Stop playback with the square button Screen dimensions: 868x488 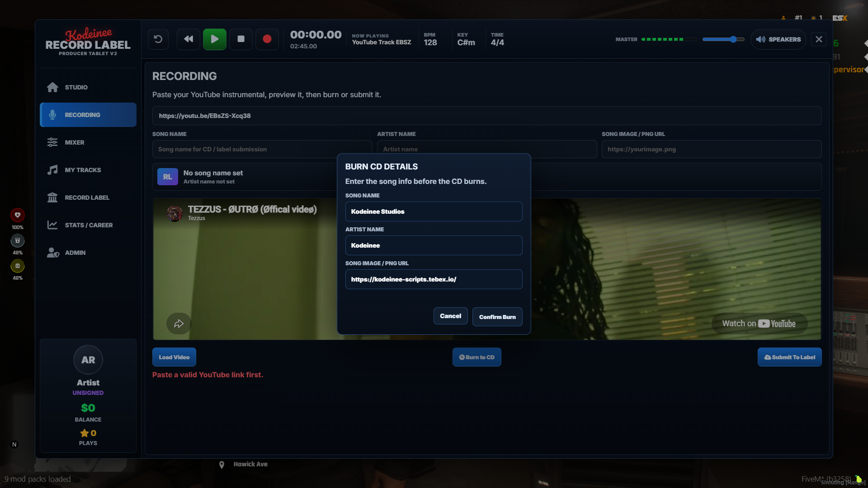pos(241,39)
